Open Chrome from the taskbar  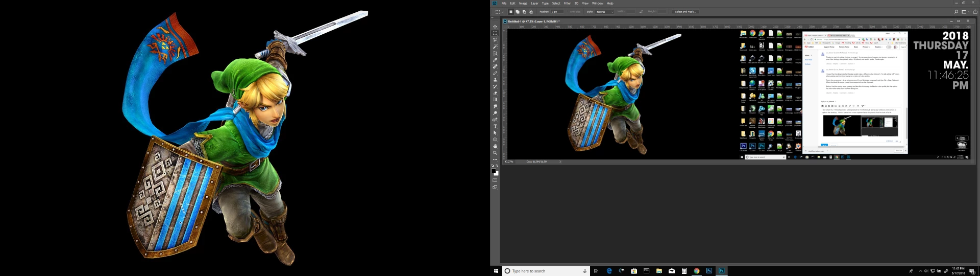point(696,271)
